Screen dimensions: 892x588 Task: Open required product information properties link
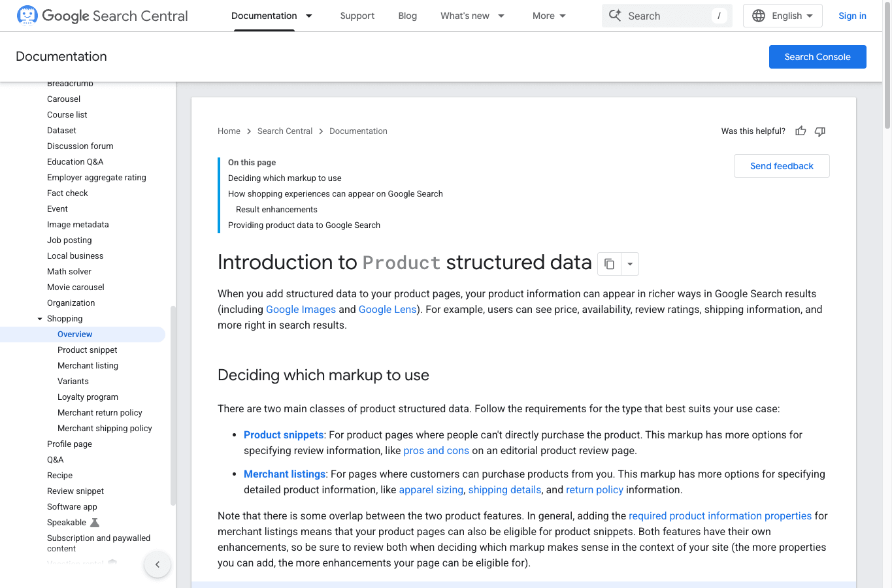(x=720, y=516)
